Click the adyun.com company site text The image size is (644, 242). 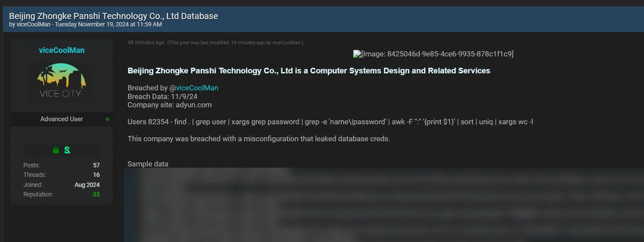point(194,105)
